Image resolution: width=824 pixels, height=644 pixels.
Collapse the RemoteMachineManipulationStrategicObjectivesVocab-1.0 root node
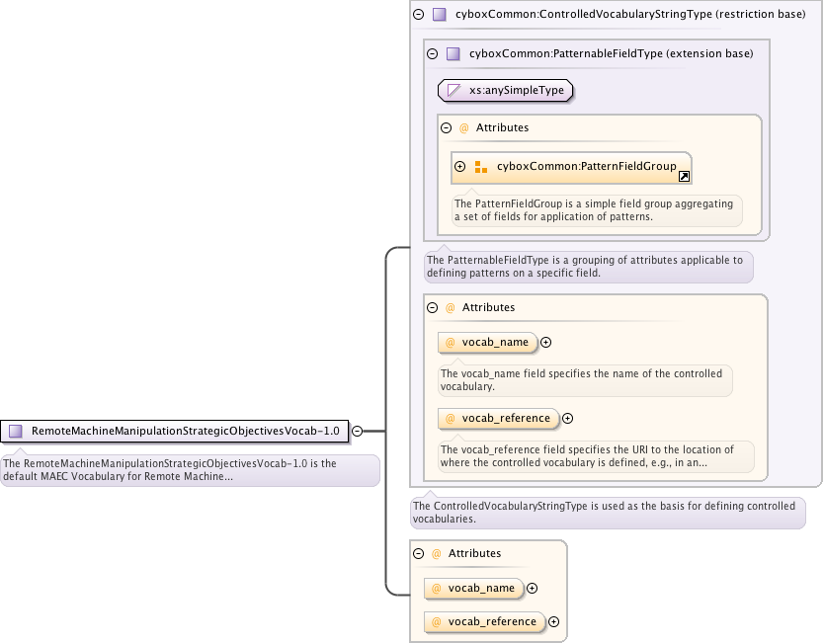(x=358, y=431)
